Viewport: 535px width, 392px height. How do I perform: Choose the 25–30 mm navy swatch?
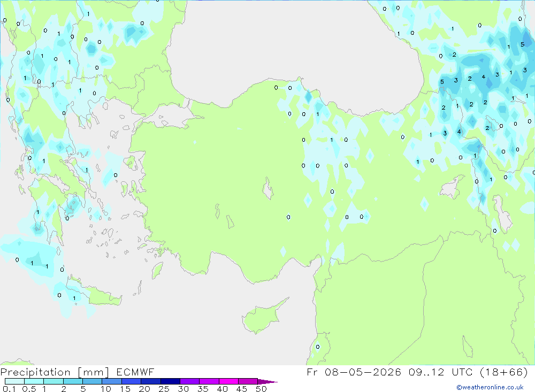pos(170,381)
